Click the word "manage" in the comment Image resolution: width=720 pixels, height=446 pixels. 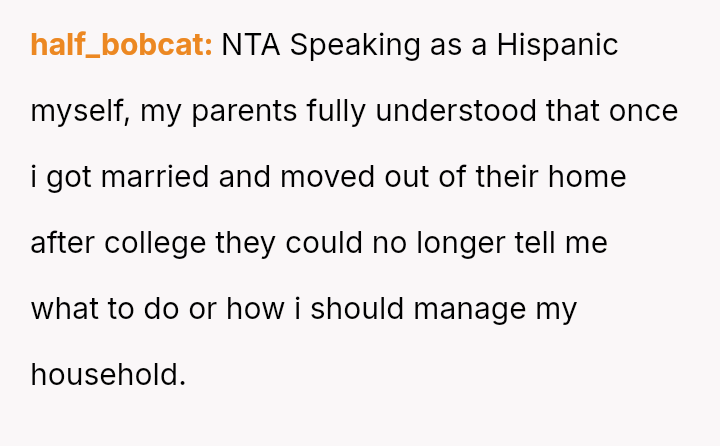click(469, 309)
